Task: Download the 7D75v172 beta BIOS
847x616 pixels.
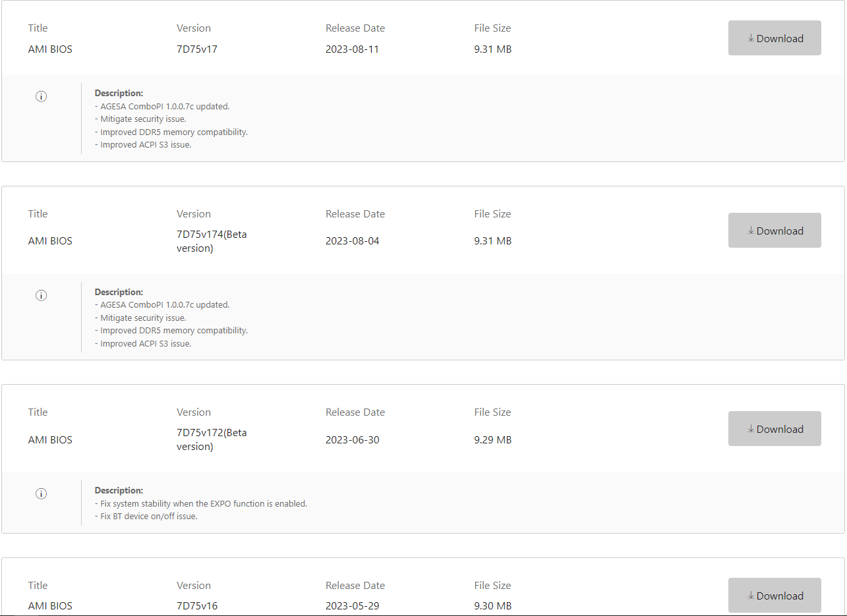Action: [x=774, y=429]
